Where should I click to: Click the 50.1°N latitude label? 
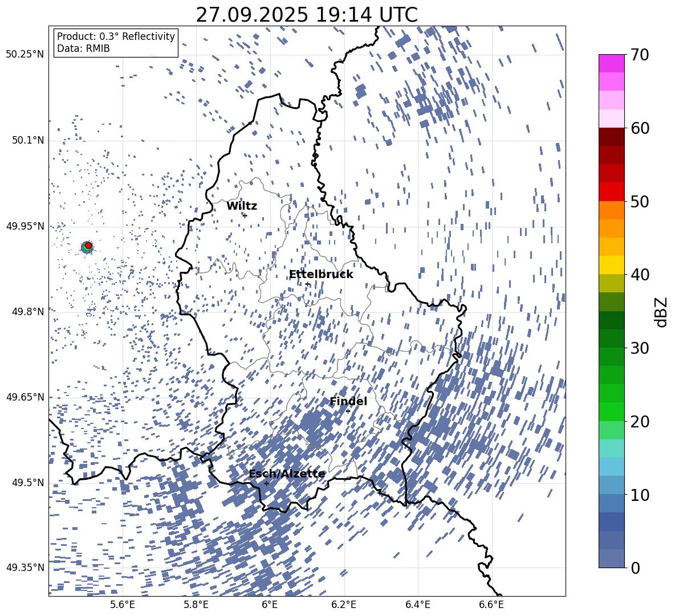tap(27, 140)
